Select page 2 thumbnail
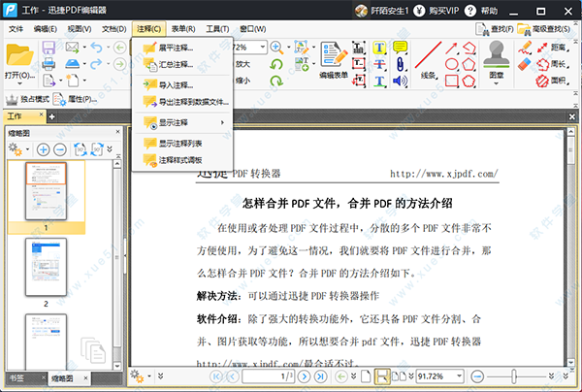The width and height of the screenshot is (582, 392). pyautogui.click(x=45, y=267)
